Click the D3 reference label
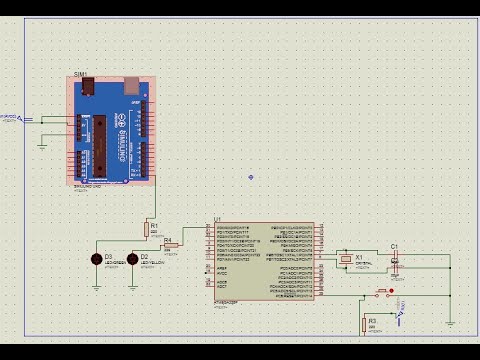The width and height of the screenshot is (480, 360). click(108, 257)
